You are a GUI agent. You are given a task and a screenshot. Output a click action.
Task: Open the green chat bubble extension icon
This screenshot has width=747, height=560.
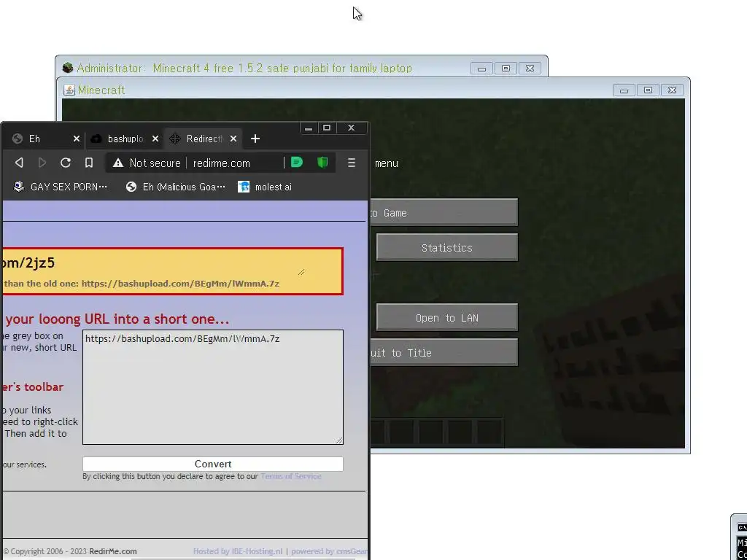click(x=297, y=163)
